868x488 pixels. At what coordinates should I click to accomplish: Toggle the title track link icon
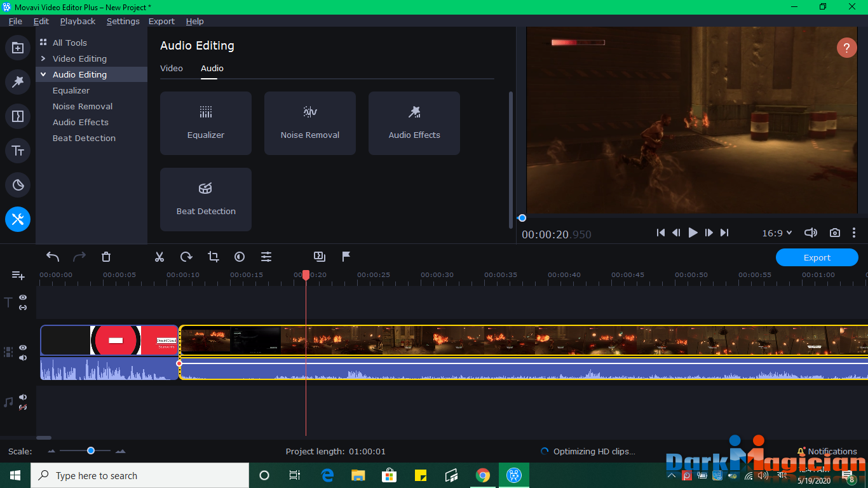tap(23, 308)
